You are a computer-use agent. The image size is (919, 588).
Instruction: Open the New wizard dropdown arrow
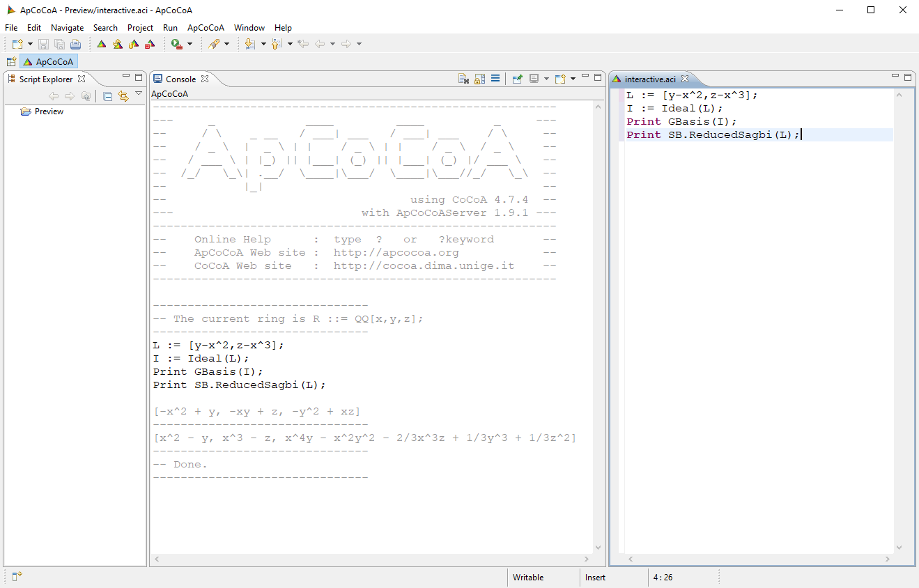[30, 44]
